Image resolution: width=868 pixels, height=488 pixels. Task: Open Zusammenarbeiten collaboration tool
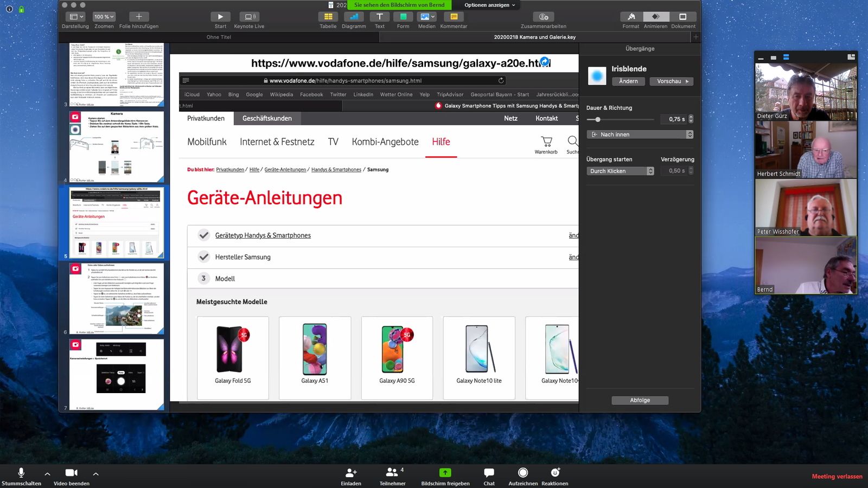coord(544,17)
